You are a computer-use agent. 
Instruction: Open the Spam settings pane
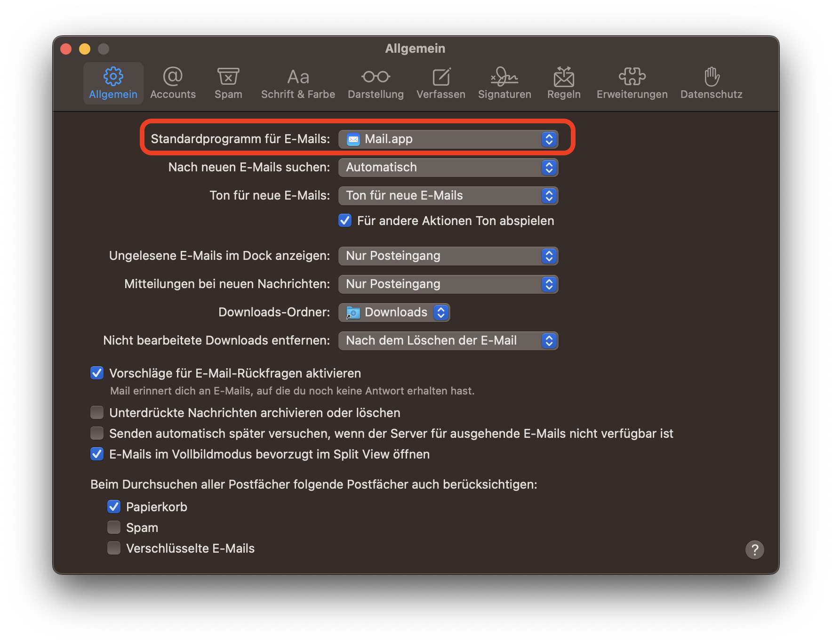pyautogui.click(x=228, y=83)
